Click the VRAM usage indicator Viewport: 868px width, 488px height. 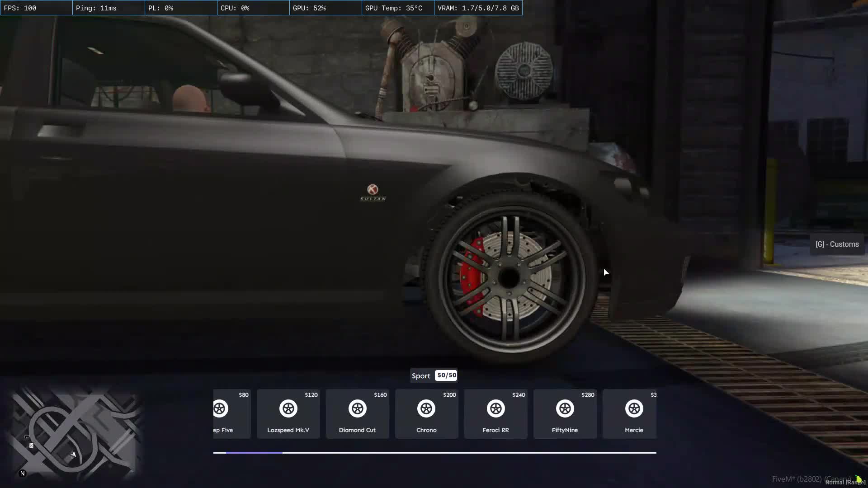click(x=477, y=8)
